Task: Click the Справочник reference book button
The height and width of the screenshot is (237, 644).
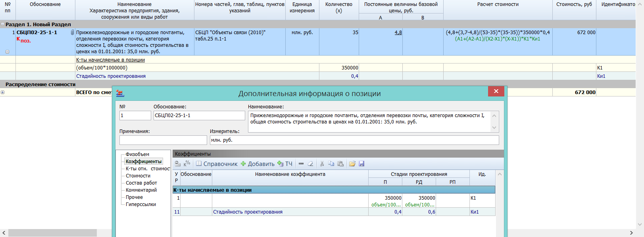Action: [x=217, y=164]
